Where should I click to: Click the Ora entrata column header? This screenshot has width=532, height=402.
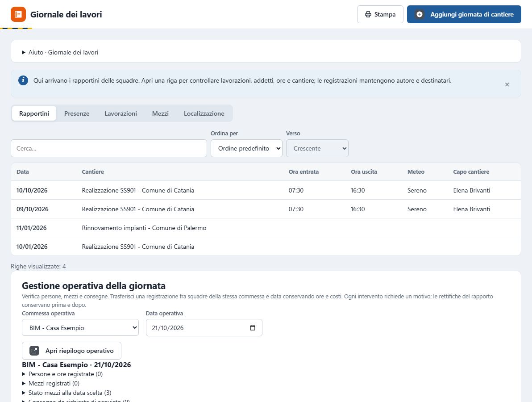[x=303, y=172]
